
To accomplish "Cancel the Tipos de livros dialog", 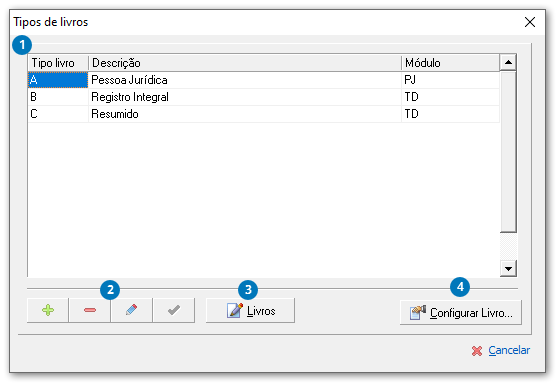I will click(501, 350).
